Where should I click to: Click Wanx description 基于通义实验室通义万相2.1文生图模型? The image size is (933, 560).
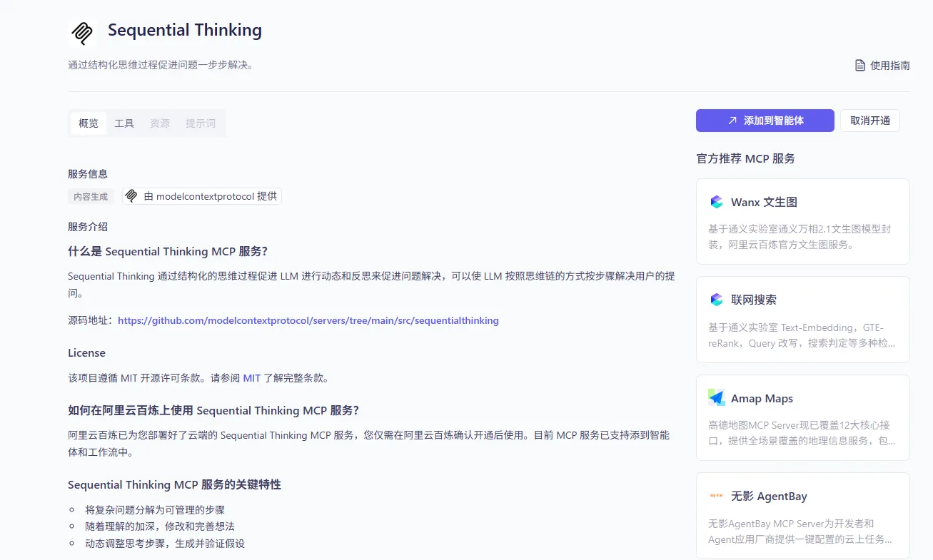click(800, 237)
